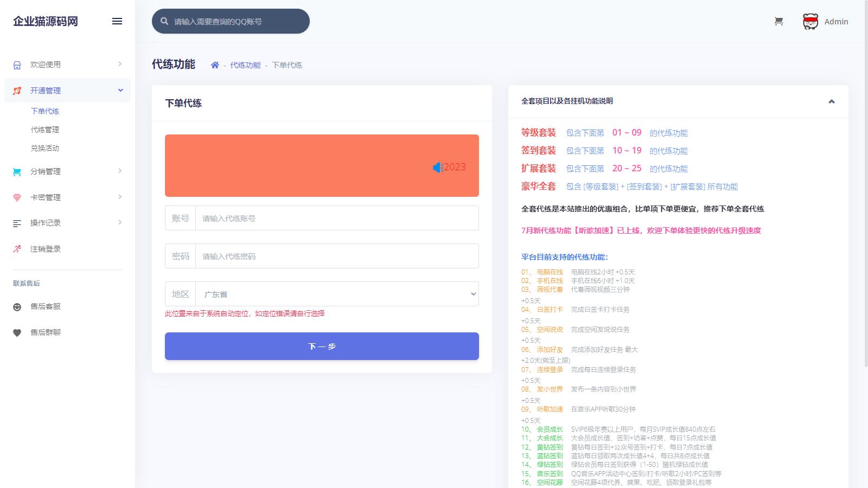Select 兑换活动 in the sidebar submenu
Image resolution: width=868 pixels, height=488 pixels.
pyautogui.click(x=45, y=149)
